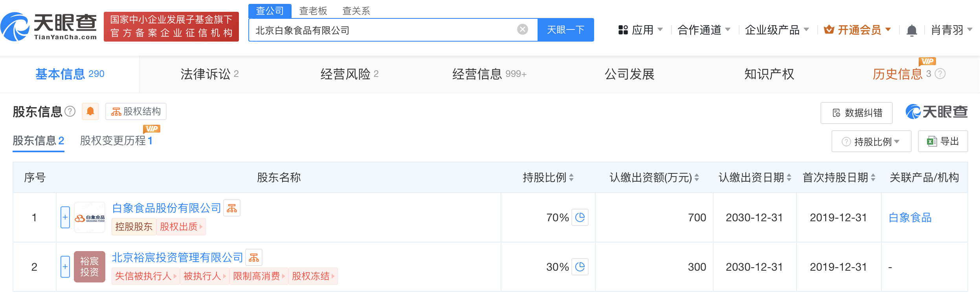Viewport: 980px width, 306px height.
Task: Switch to 查老板 search tab
Action: click(x=313, y=11)
